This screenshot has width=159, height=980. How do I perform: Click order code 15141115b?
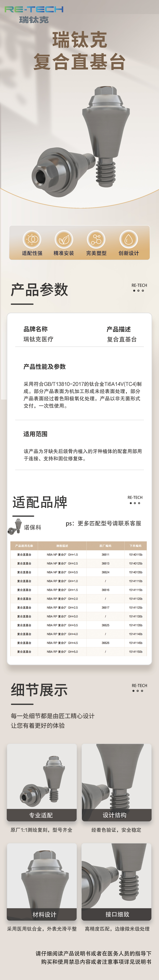coord(135,590)
